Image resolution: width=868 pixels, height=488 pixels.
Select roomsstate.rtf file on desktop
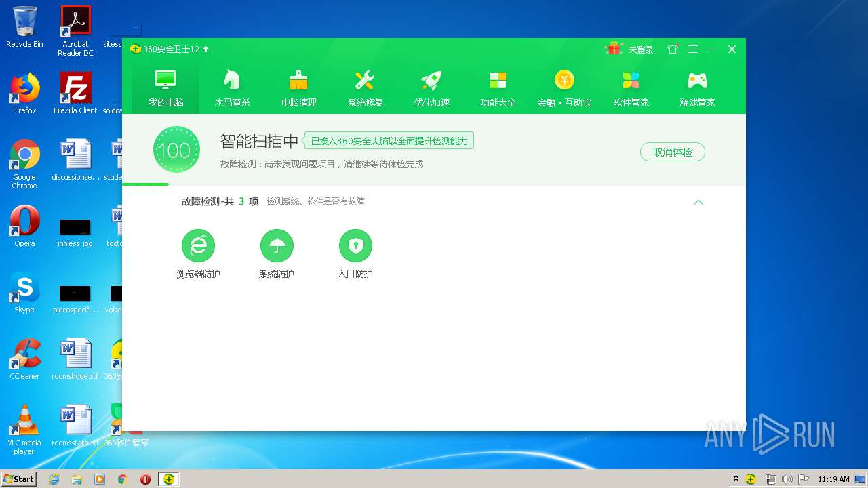(x=75, y=425)
